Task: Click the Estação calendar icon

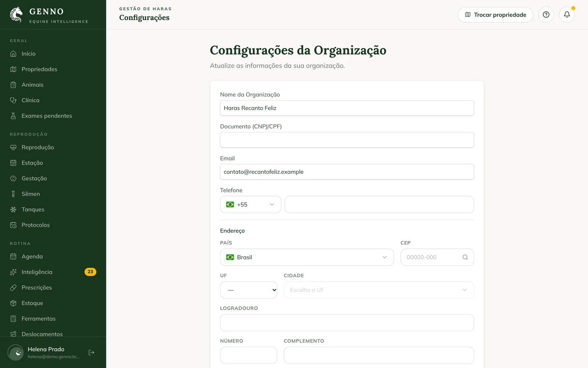Action: tap(13, 163)
